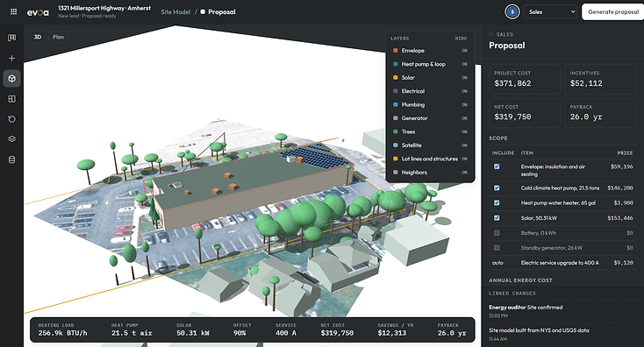Click the blue Plumbing layer color swatch
The width and height of the screenshot is (644, 347).
coord(396,104)
